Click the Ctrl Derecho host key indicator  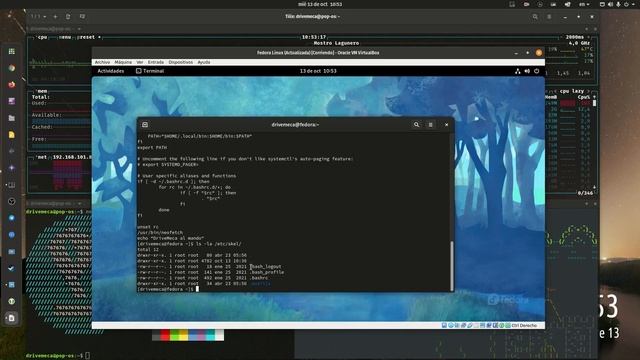pos(524,325)
